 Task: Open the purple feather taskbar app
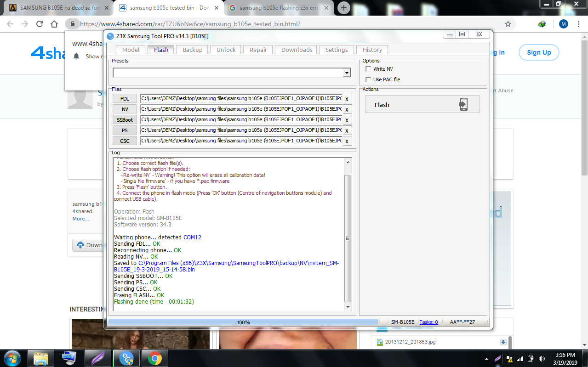click(x=98, y=358)
